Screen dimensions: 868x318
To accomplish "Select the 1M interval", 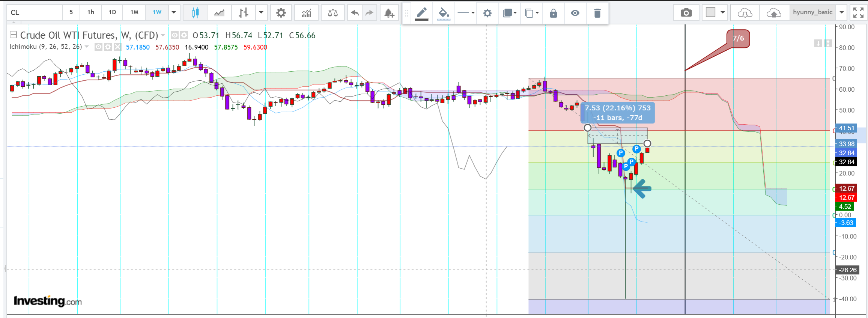I will (134, 12).
